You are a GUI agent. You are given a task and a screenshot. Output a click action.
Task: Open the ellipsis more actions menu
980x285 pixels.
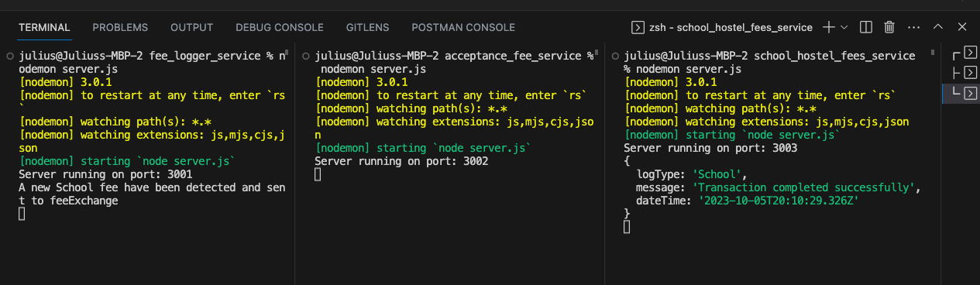coord(913,27)
